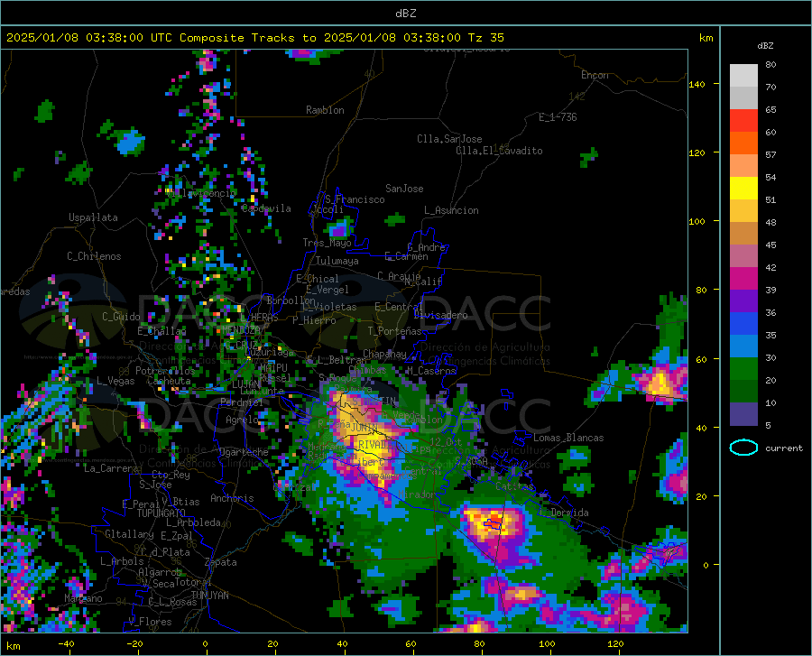Click the -40 km mark on horizontal axis

pyautogui.click(x=66, y=644)
